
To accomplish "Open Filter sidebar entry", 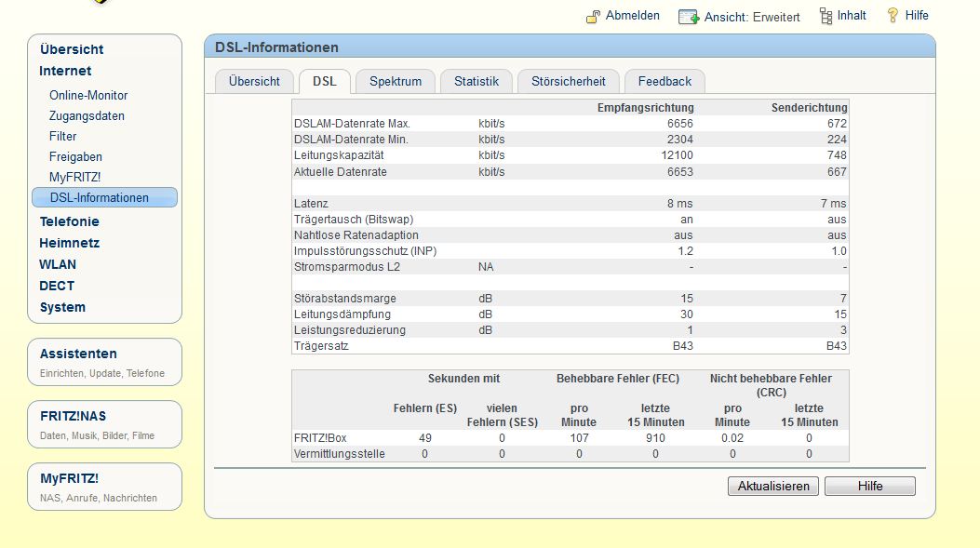I will tap(62, 136).
